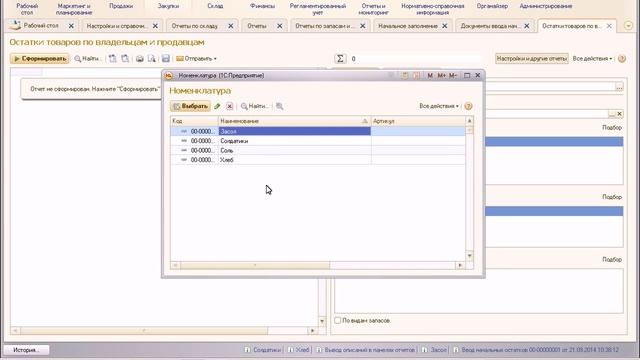Sort by the Наименование column header
Viewport: 640px width, 360px height.
coord(294,121)
